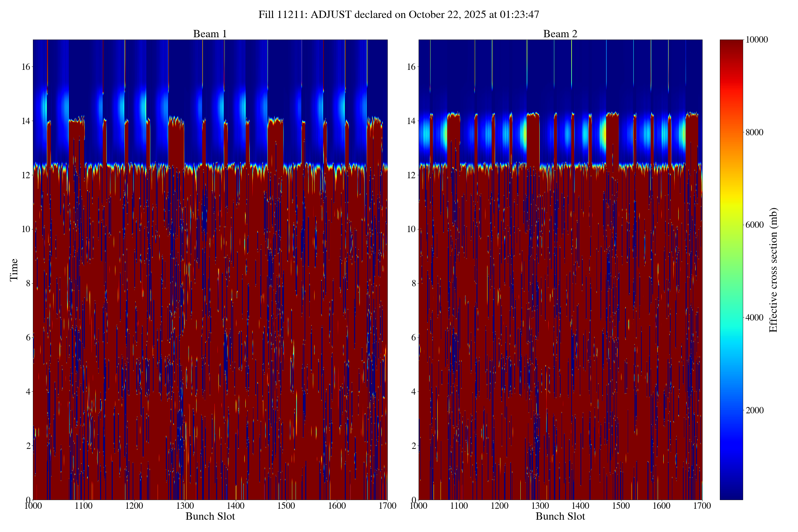Click Beam 1 y-axis tick 16
Screen dimensions: 798x532
coord(26,67)
